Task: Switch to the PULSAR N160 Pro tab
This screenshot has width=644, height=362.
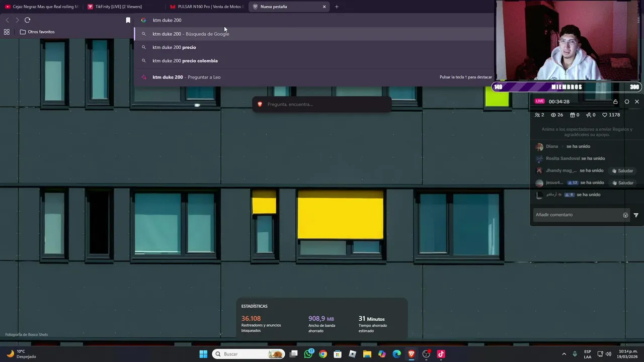Action: 206,7
